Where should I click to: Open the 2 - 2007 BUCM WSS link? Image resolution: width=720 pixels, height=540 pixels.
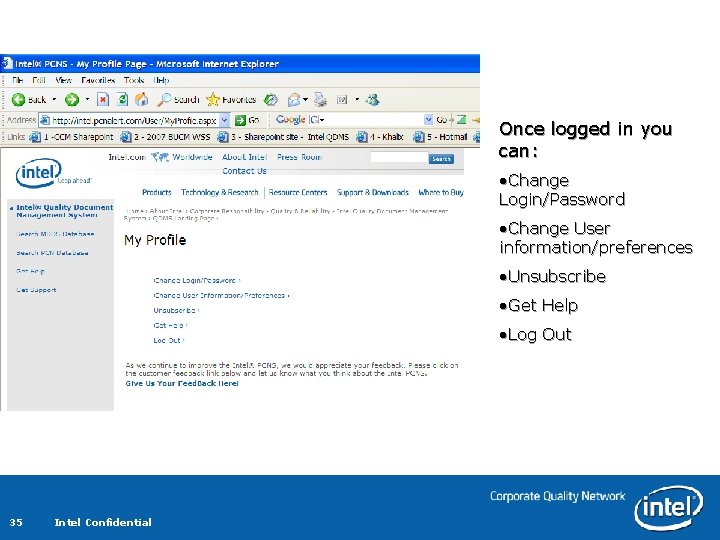[x=165, y=137]
